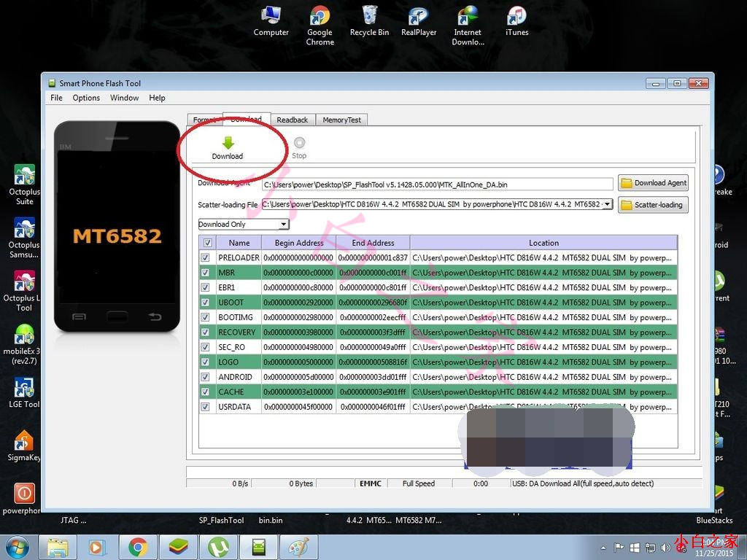This screenshot has height=560, width=747.
Task: Select the Google Chrome desktop shortcut
Action: (320, 26)
